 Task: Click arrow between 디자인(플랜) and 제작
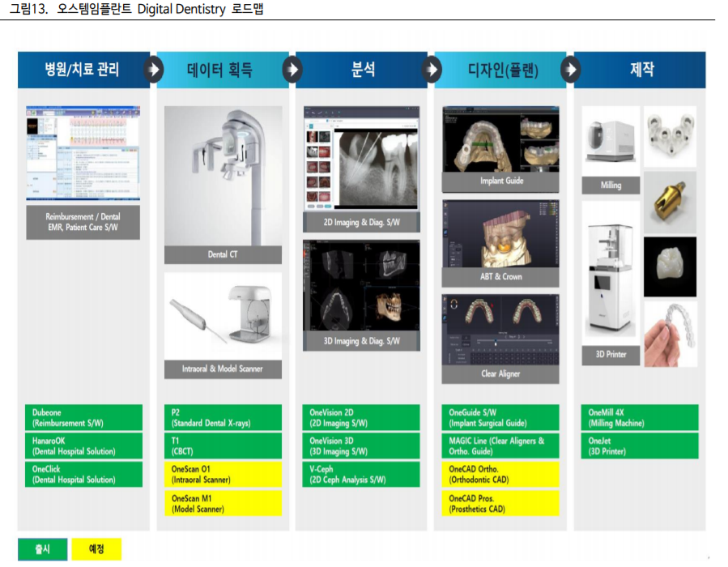click(x=571, y=70)
